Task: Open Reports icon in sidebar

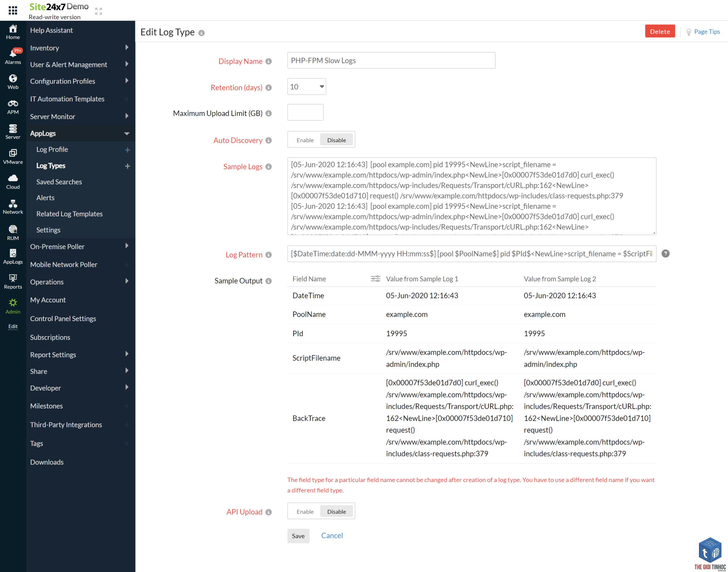Action: tap(13, 282)
